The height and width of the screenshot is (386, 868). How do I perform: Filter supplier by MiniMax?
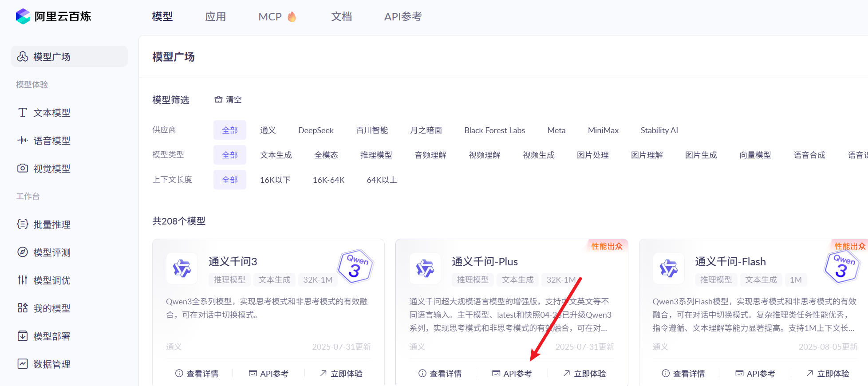(x=603, y=130)
